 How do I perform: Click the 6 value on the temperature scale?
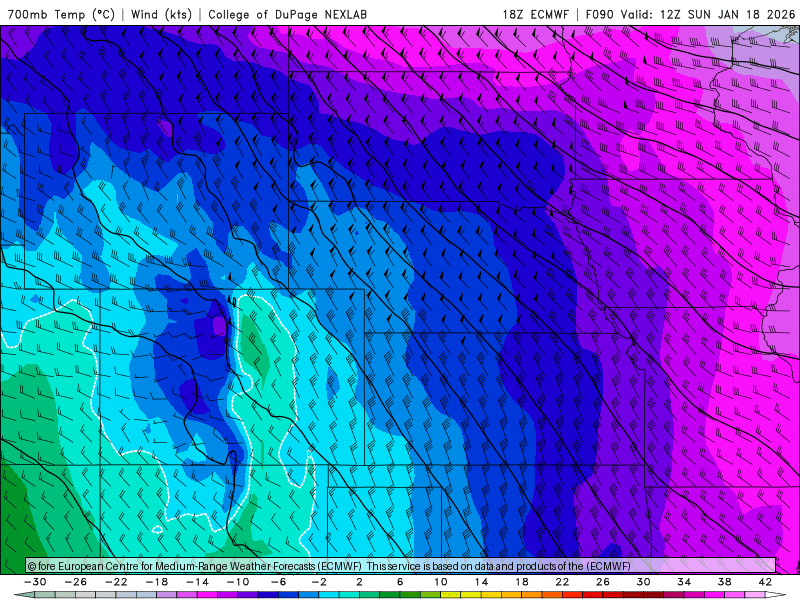(x=400, y=582)
